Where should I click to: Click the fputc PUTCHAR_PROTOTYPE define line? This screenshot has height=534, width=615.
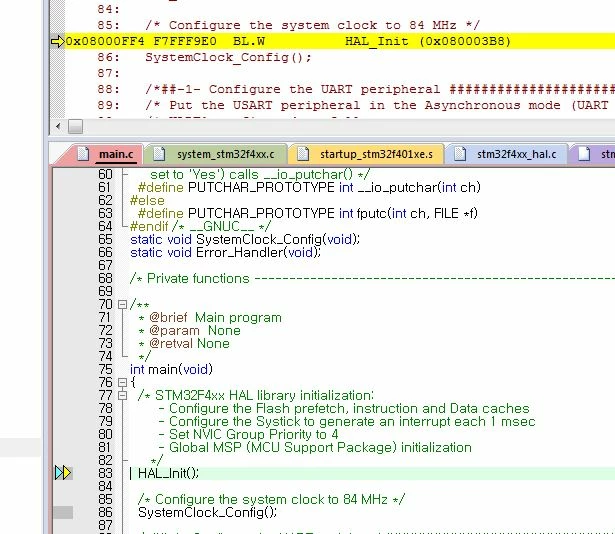tap(308, 213)
